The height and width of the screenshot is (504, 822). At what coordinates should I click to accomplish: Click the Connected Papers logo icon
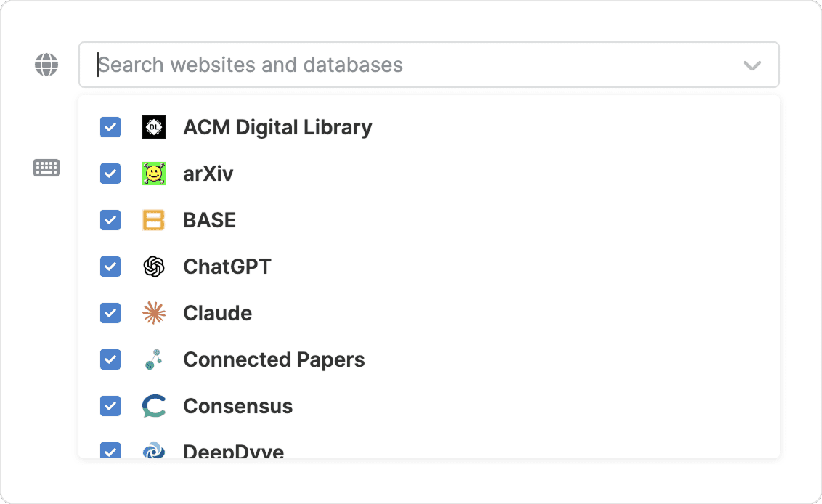(154, 359)
